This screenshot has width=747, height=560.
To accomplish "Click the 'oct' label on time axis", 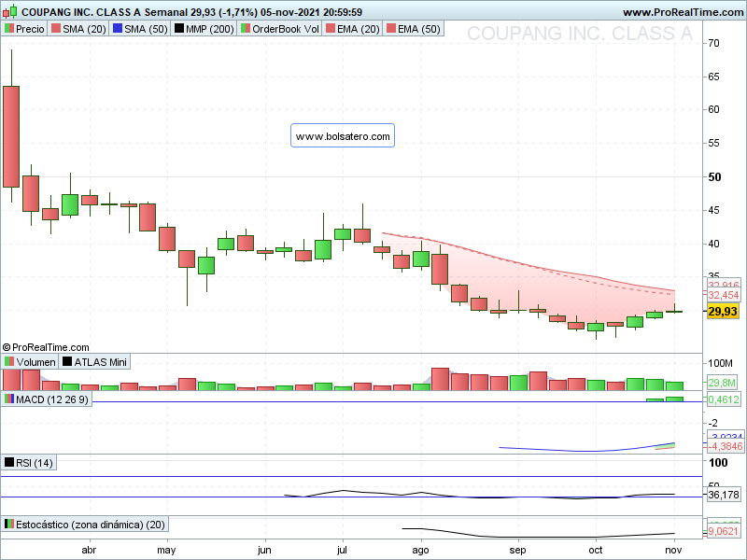I will point(596,550).
